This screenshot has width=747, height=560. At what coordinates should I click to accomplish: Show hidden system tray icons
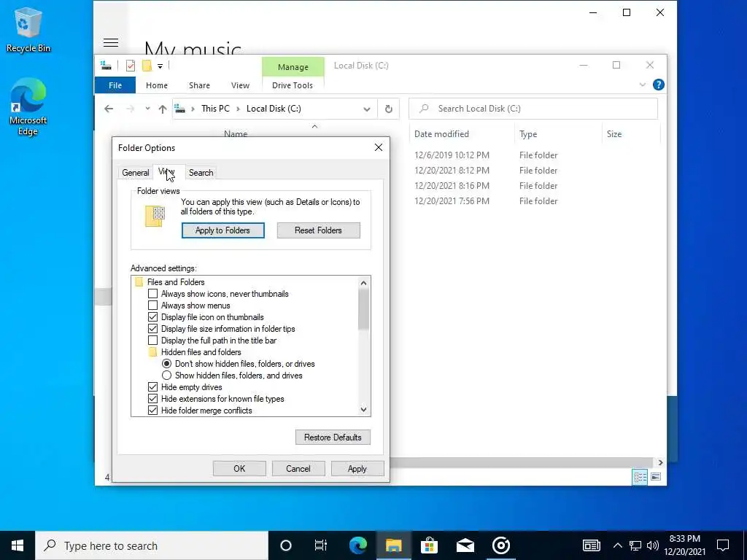click(617, 545)
